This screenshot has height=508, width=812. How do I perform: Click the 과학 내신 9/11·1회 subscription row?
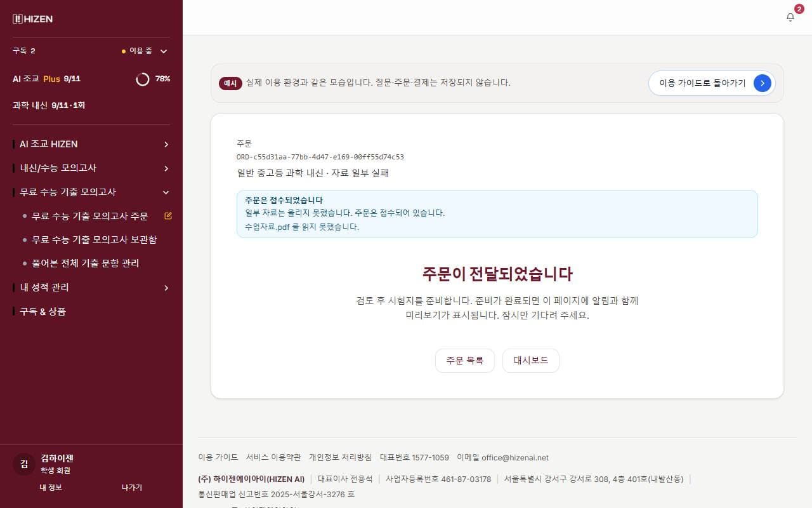coord(49,105)
